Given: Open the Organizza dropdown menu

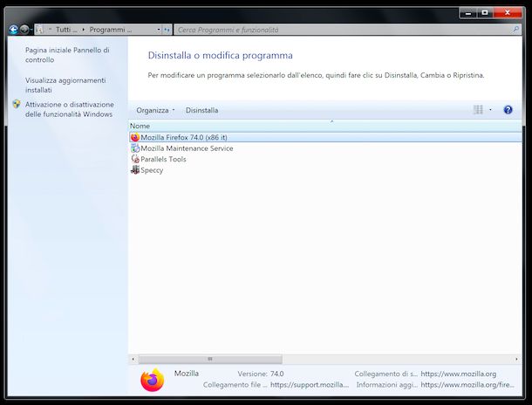Looking at the screenshot, I should 155,110.
